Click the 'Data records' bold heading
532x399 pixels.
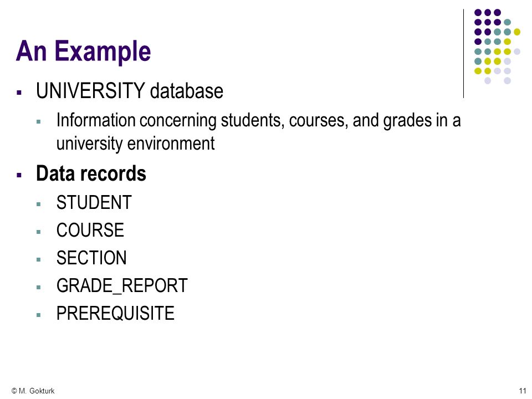pos(91,173)
